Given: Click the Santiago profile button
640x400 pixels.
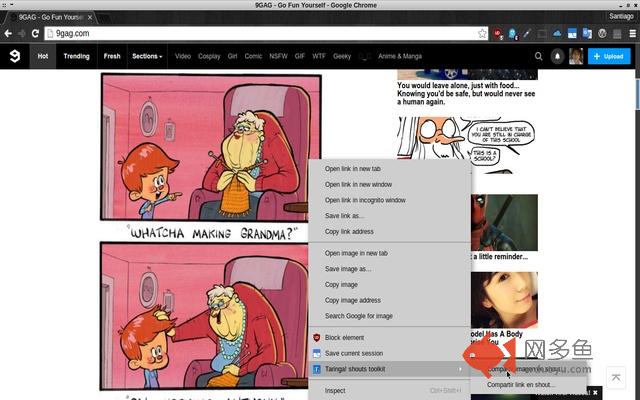Looking at the screenshot, I should click(x=621, y=16).
